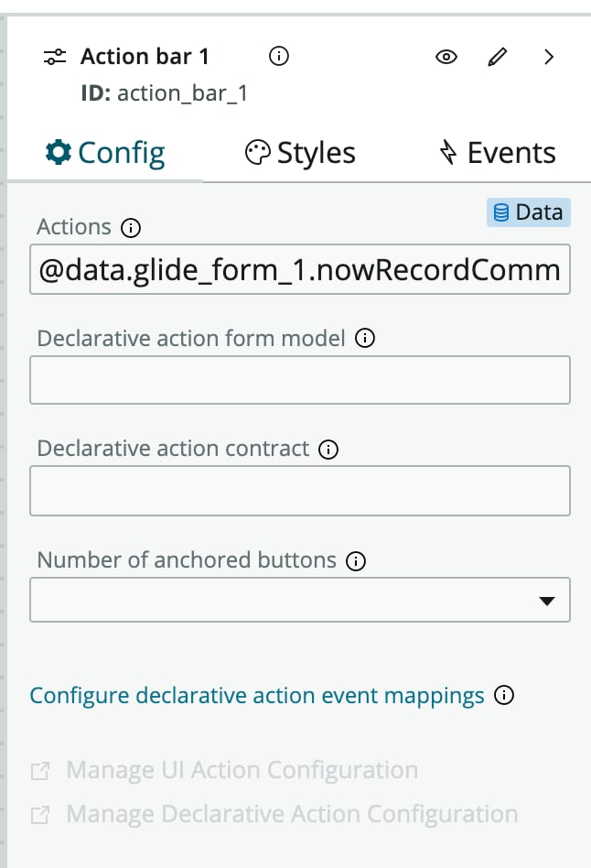This screenshot has width=591, height=868.
Task: Click into the Actions data binding field
Action: coord(300,269)
